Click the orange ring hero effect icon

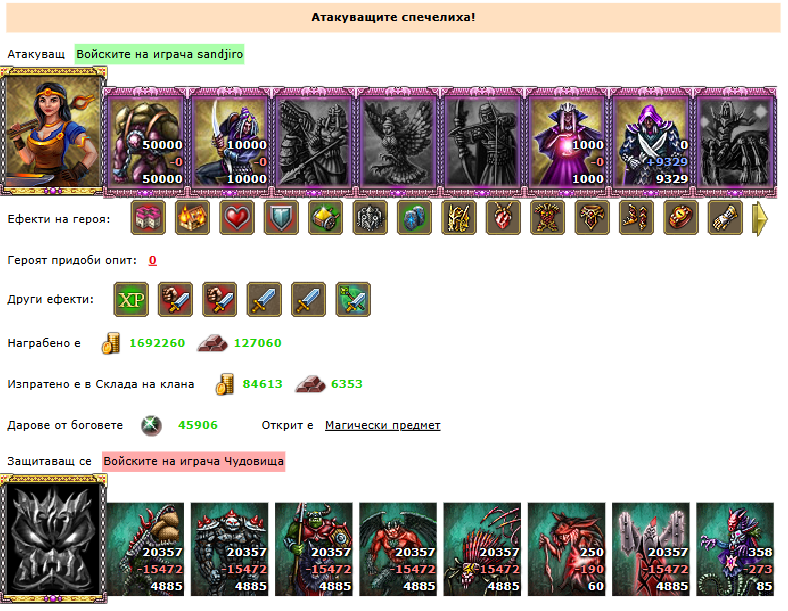point(681,218)
